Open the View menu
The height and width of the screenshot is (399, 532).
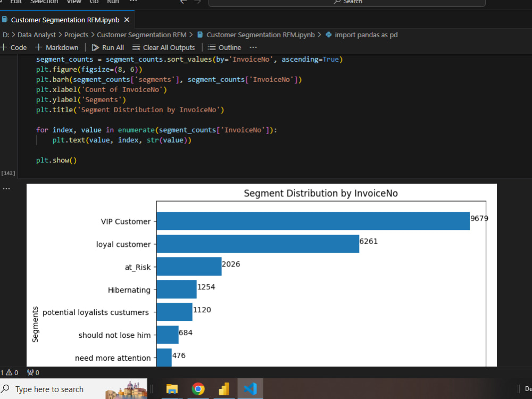pos(73,2)
